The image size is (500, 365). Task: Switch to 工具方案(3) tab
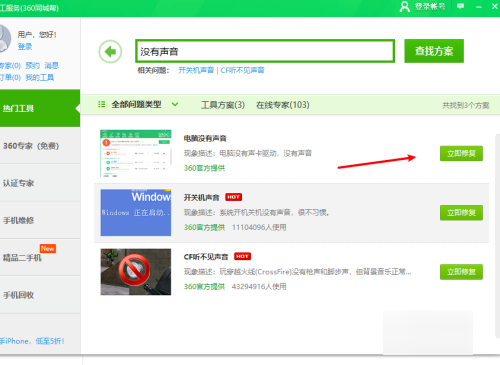click(223, 105)
